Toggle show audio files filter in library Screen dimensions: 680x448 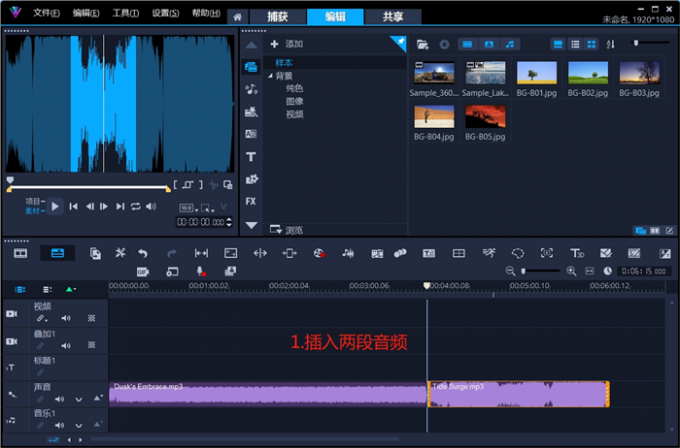click(510, 44)
